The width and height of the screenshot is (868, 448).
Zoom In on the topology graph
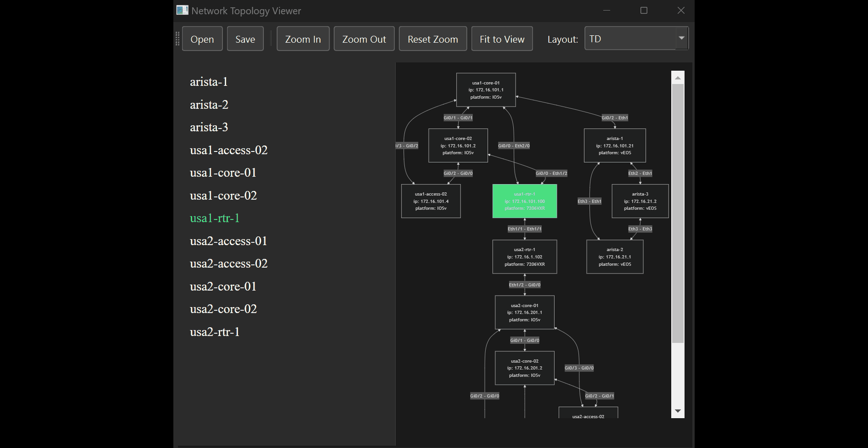303,38
